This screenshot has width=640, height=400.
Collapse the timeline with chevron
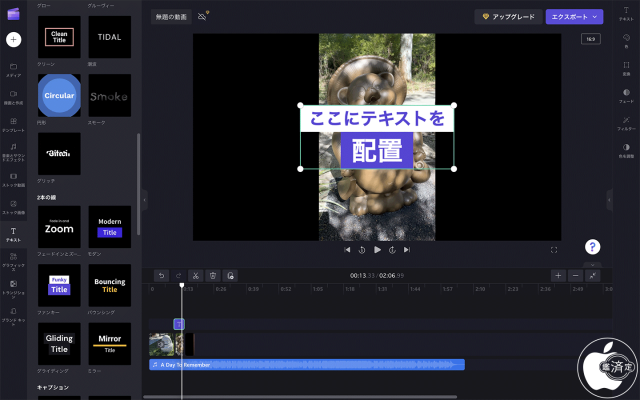pyautogui.click(x=592, y=264)
